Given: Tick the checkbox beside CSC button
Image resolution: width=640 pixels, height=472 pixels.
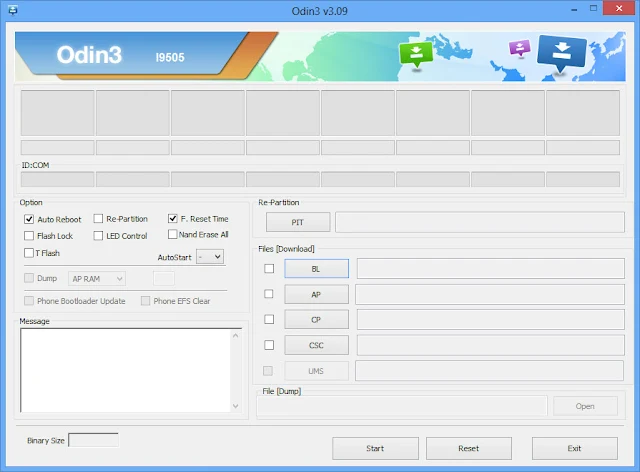Looking at the screenshot, I should (269, 345).
